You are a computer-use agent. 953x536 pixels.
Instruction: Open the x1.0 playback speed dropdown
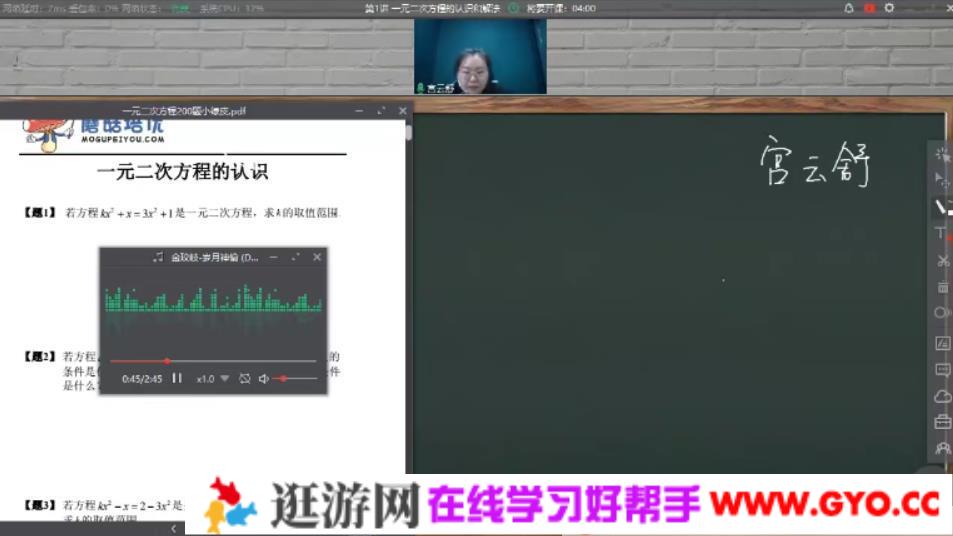(x=212, y=379)
